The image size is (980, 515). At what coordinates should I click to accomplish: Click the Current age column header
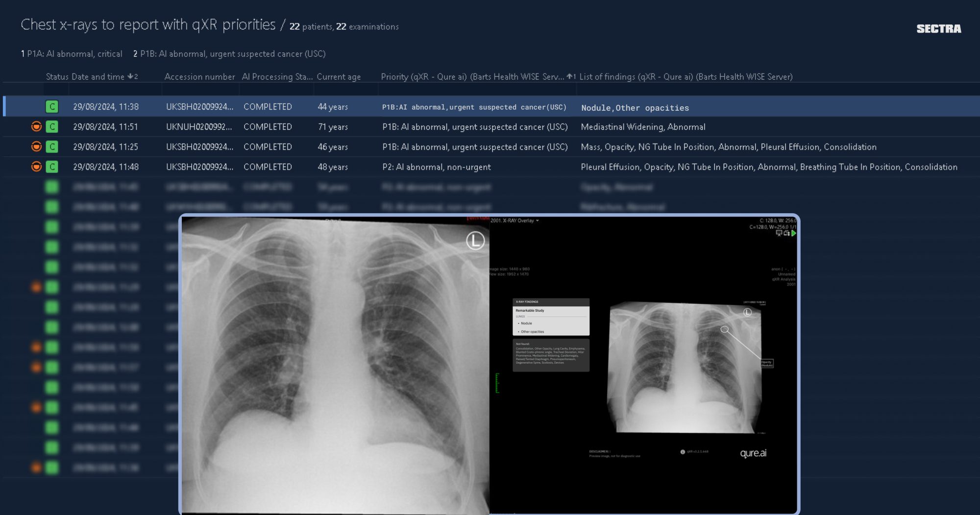click(x=339, y=76)
